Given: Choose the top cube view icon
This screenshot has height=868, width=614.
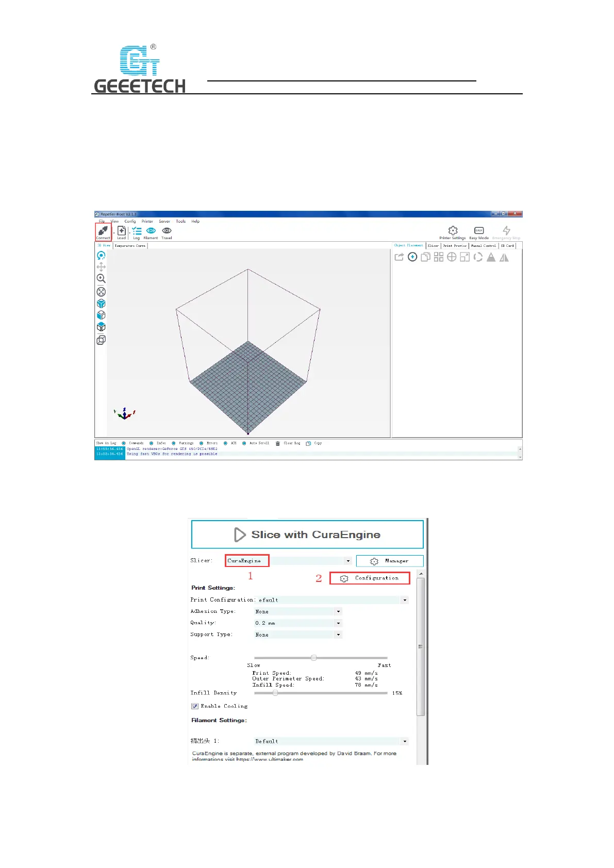Looking at the screenshot, I should 101,327.
